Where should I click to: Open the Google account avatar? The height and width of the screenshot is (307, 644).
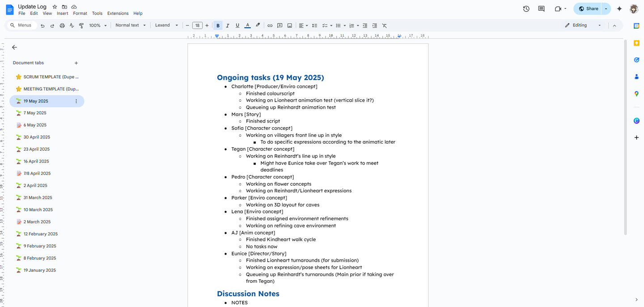[x=634, y=9]
